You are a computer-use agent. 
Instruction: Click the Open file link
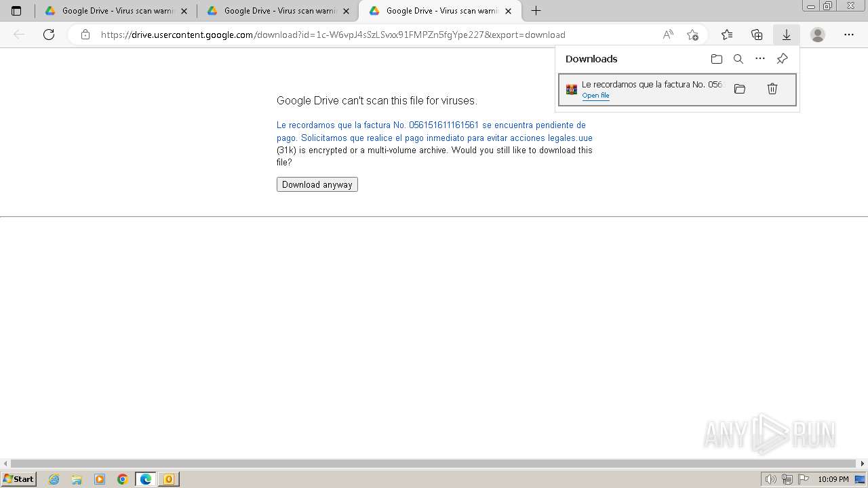tap(595, 96)
